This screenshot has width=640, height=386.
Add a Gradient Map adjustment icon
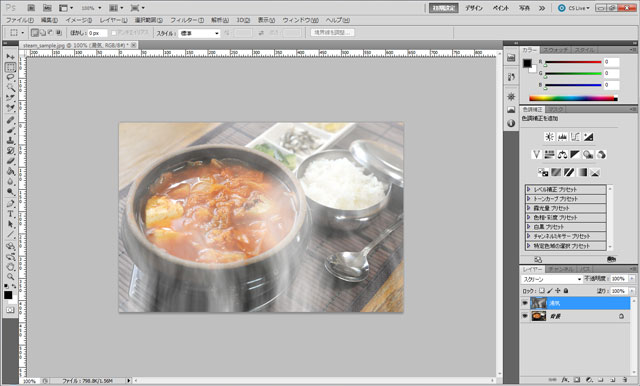(x=582, y=172)
